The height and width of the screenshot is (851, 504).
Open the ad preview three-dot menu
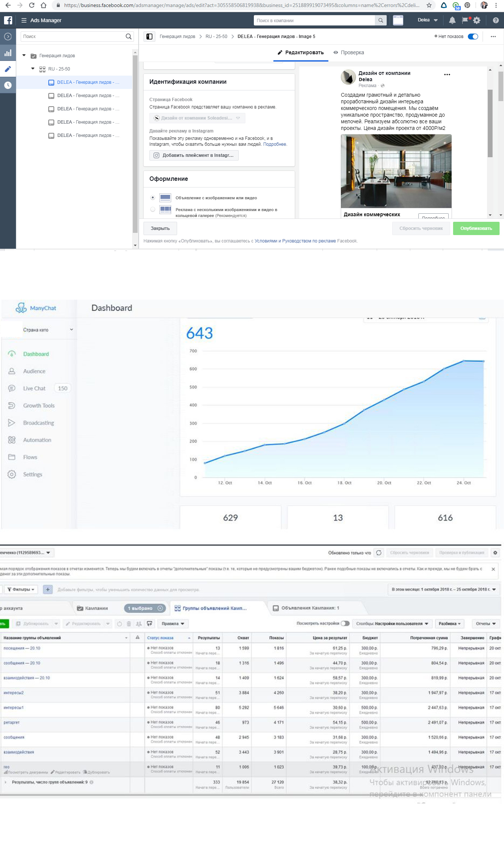point(447,75)
